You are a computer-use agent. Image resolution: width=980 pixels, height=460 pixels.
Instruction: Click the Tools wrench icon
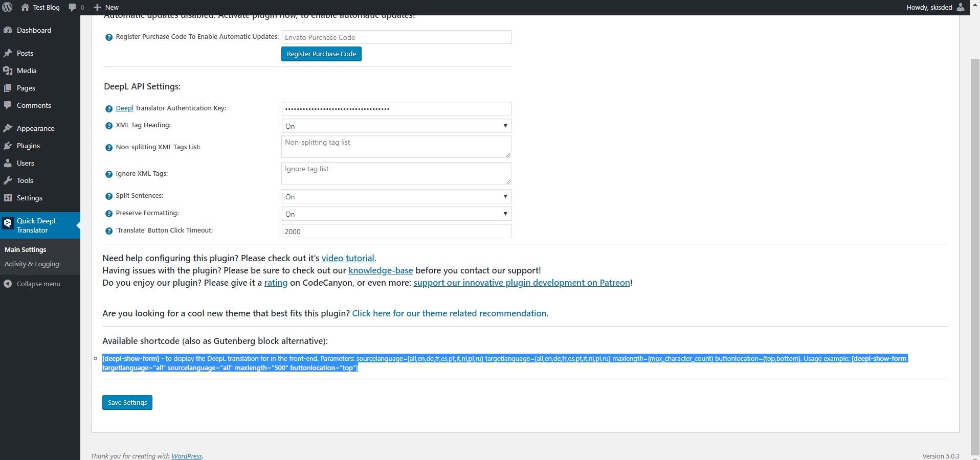[x=8, y=180]
